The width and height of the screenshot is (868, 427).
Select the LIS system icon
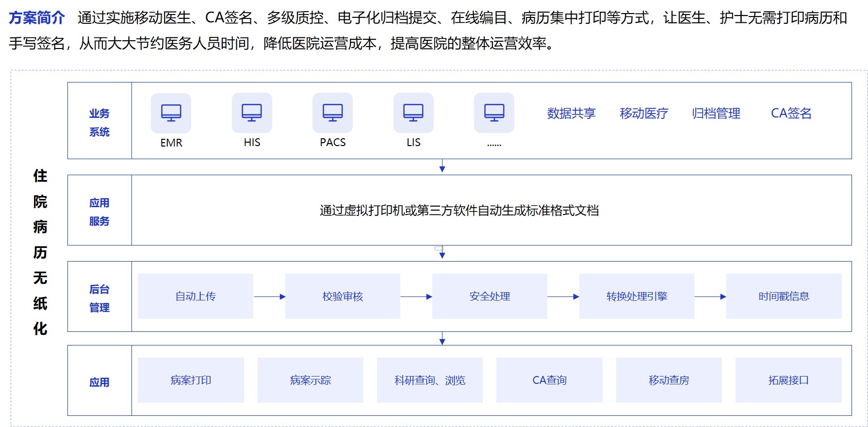pyautogui.click(x=413, y=113)
